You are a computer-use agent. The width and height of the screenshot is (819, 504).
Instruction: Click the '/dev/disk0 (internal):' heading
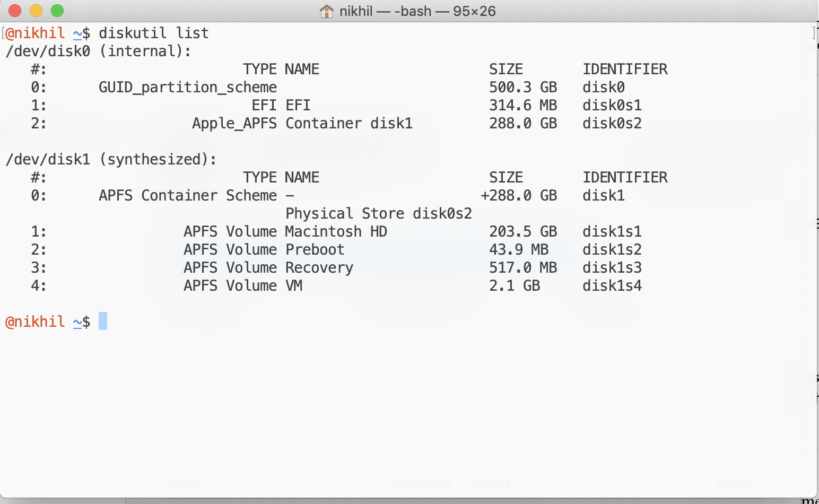[98, 51]
